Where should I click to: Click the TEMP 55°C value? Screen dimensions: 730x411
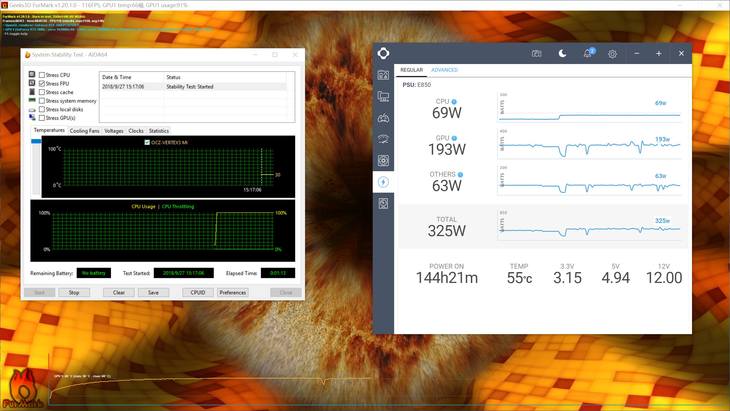[519, 278]
